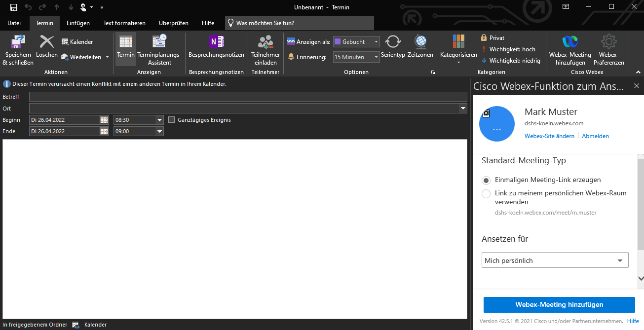Open the Terminplanungs-Assistent
The height and width of the screenshot is (330, 644).
[x=159, y=50]
